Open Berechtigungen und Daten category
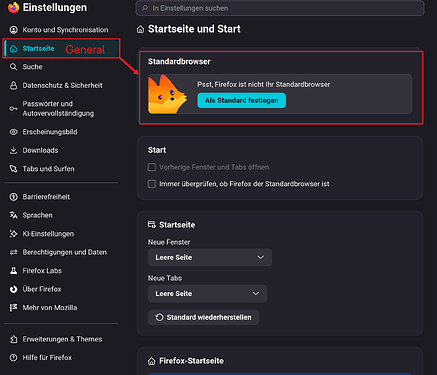 point(61,252)
